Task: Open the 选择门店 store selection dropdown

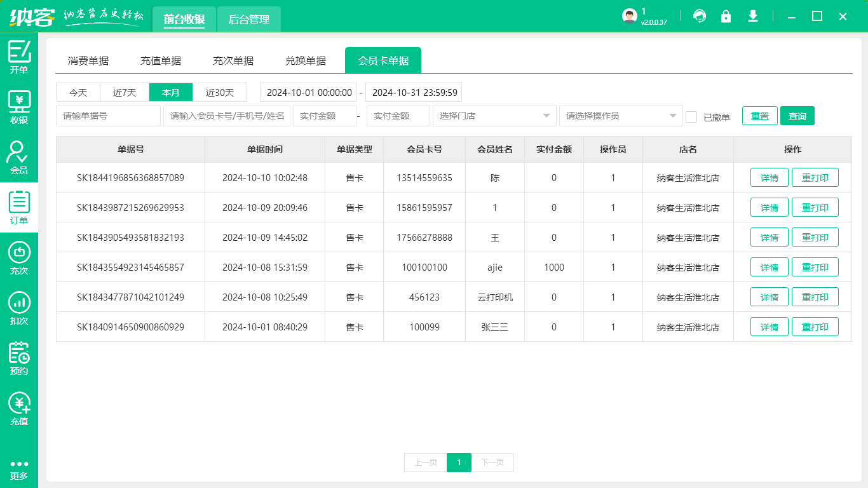Action: click(494, 116)
